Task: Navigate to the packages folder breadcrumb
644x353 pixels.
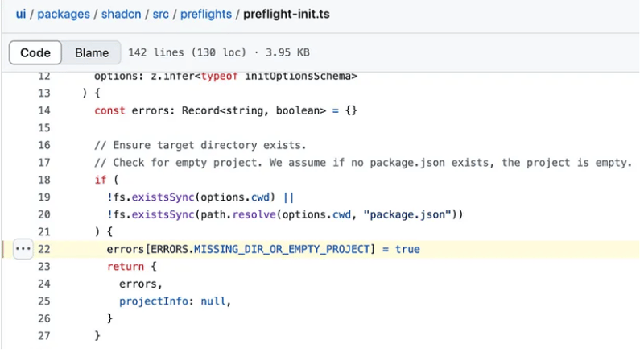Action: coord(66,15)
